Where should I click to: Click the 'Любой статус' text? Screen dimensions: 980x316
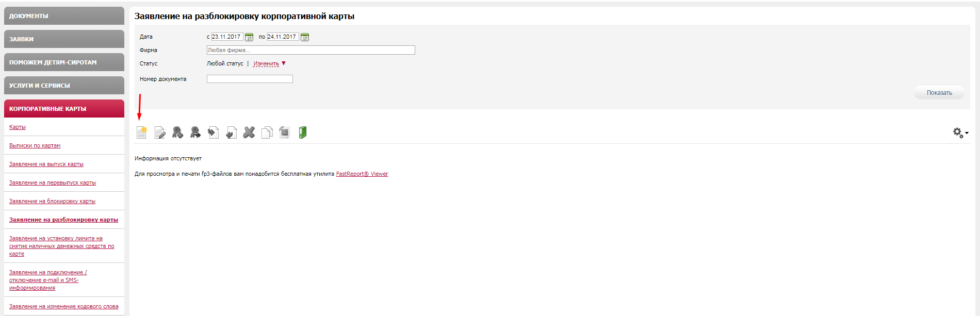pyautogui.click(x=225, y=63)
